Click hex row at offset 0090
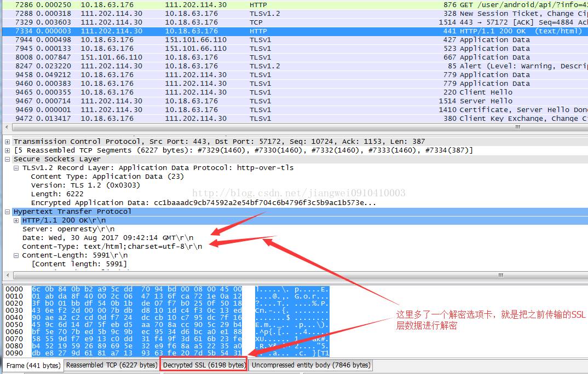Screen dimensions: 588x374 pyautogui.click(x=137, y=353)
